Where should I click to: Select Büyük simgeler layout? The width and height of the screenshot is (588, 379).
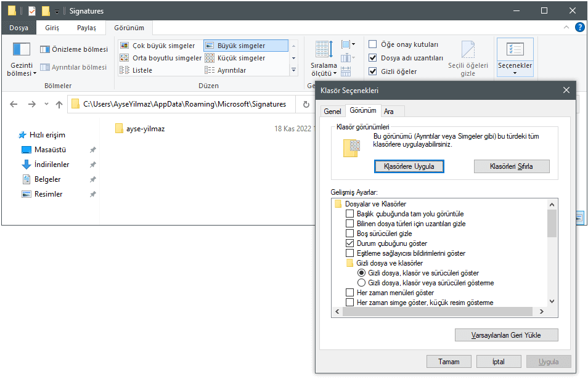(x=245, y=46)
